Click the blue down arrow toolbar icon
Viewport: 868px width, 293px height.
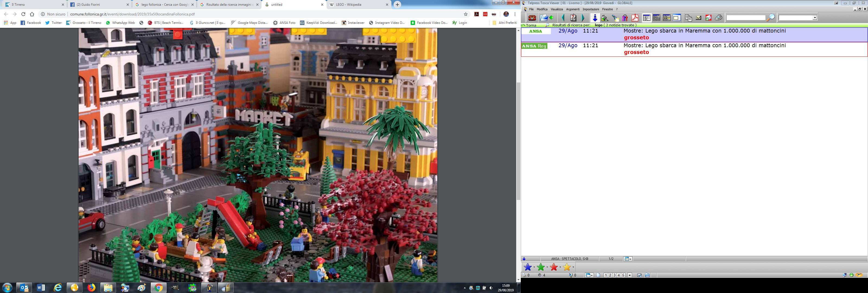tap(595, 18)
